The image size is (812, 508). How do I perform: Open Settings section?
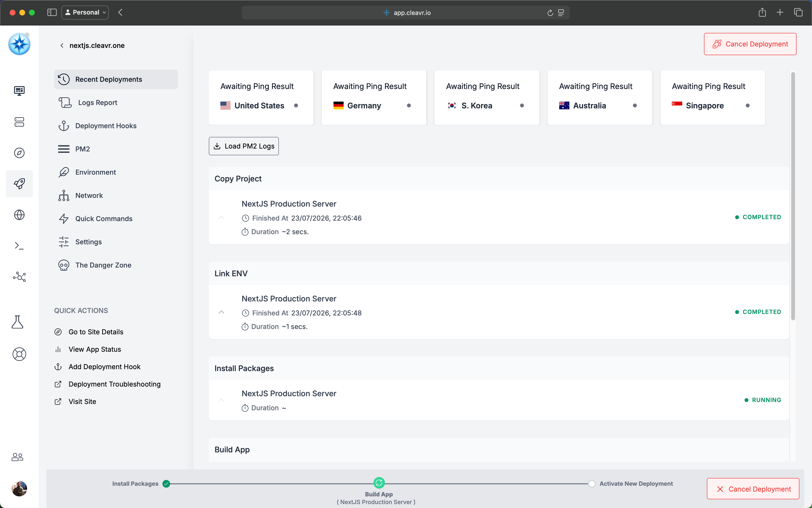[x=116, y=242]
